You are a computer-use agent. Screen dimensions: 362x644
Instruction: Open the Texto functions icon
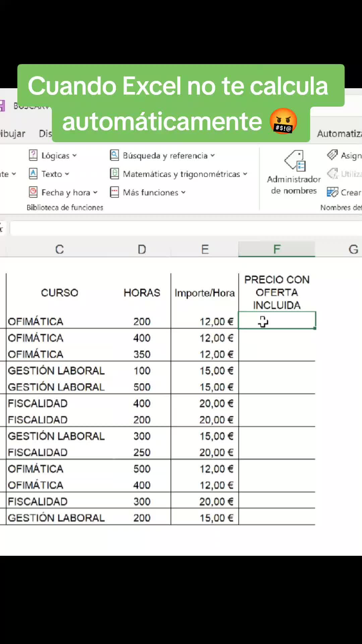pos(33,174)
